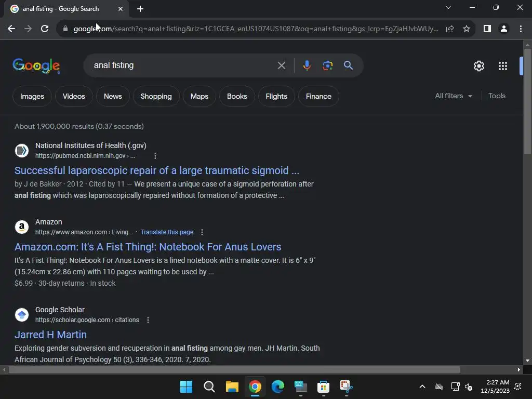Close the Google Search tab
The image size is (532, 399).
point(121,9)
